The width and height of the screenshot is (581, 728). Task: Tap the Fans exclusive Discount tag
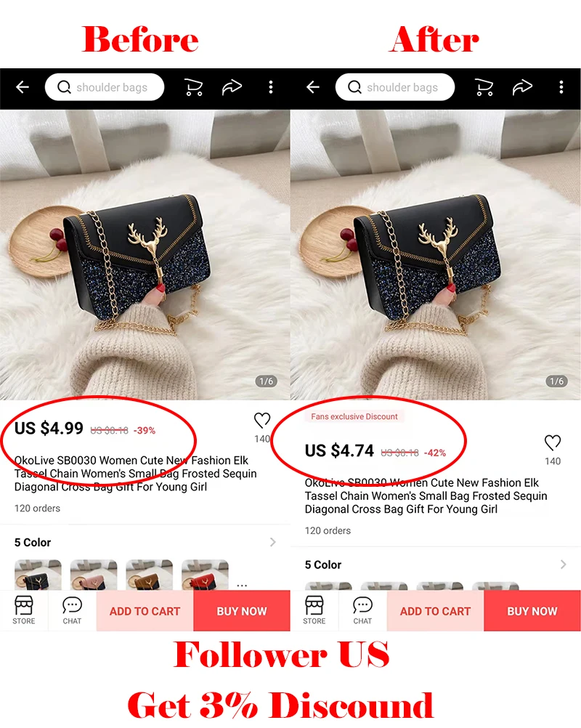click(354, 416)
